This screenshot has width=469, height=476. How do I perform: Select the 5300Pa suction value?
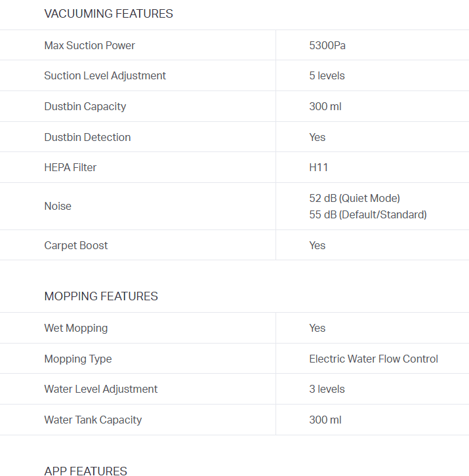point(327,45)
